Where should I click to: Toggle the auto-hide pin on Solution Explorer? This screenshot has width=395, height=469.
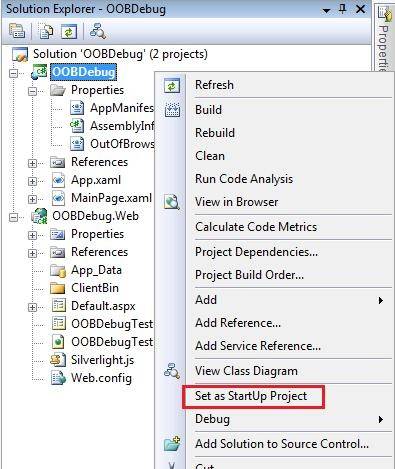[x=342, y=9]
